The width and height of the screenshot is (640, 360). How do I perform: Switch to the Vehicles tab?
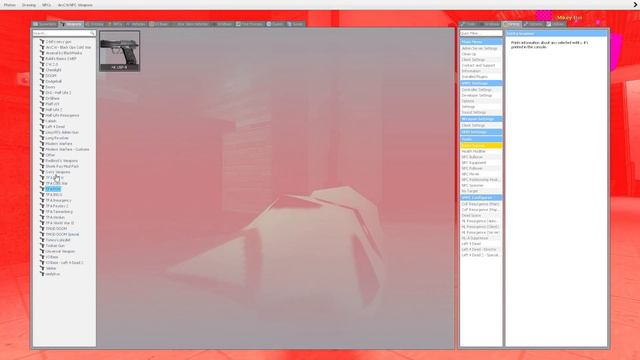pos(136,24)
